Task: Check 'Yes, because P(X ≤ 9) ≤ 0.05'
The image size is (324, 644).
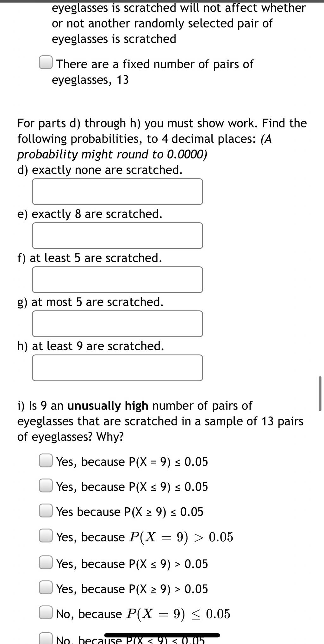Action: pyautogui.click(x=46, y=485)
